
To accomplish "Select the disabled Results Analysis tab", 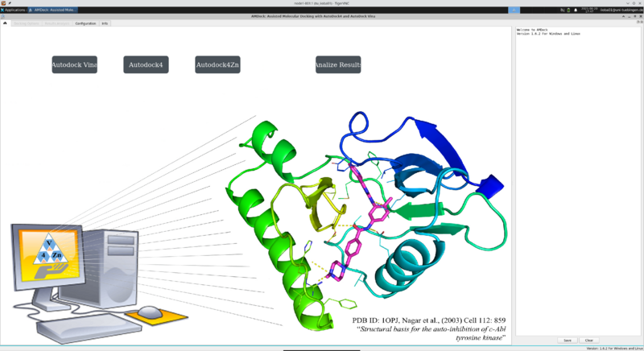I will (x=57, y=23).
